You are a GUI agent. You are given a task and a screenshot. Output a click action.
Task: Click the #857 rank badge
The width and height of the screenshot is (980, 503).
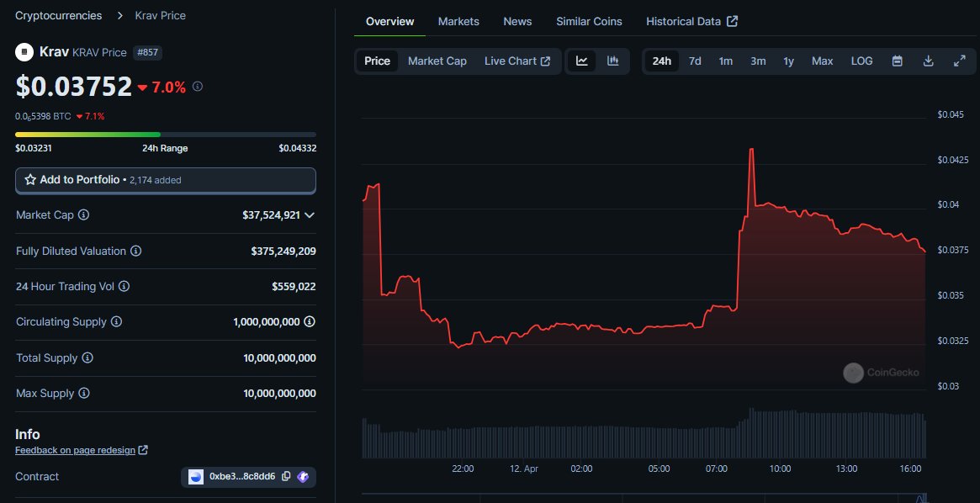pyautogui.click(x=147, y=52)
